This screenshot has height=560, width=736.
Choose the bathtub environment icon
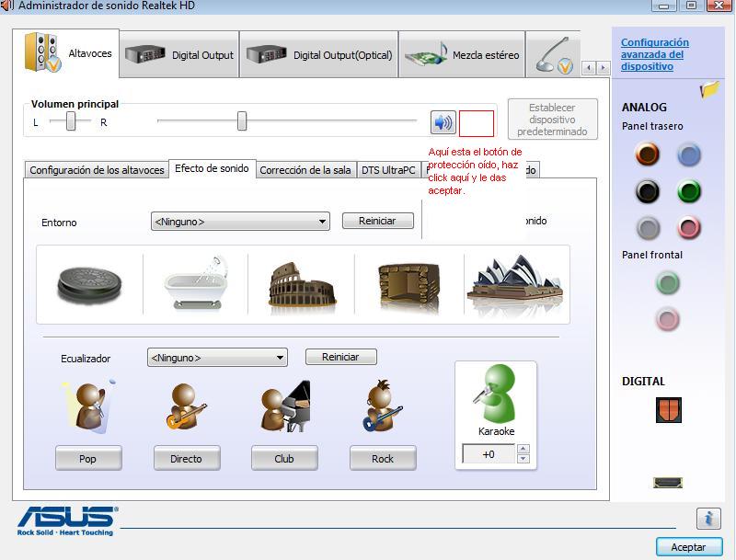point(196,283)
